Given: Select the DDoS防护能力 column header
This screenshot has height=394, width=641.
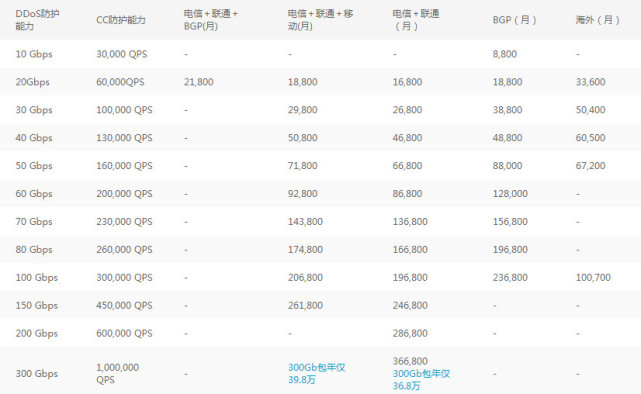Looking at the screenshot, I should [37, 20].
